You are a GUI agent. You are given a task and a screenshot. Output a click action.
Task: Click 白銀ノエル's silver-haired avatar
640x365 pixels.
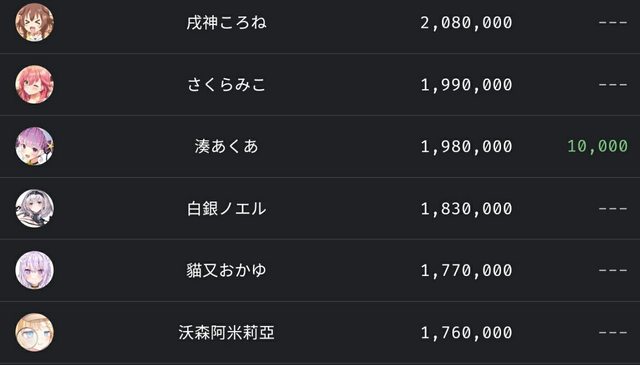(35, 209)
